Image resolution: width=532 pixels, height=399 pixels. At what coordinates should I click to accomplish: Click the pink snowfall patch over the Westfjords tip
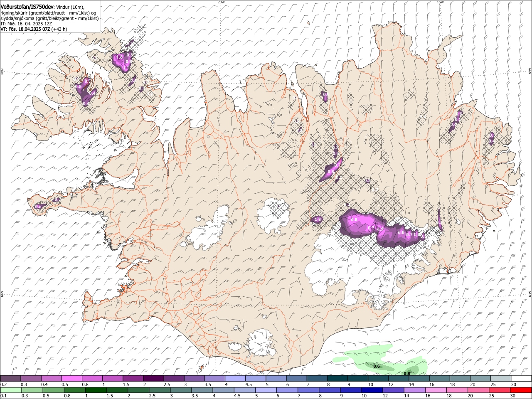[x=122, y=62]
